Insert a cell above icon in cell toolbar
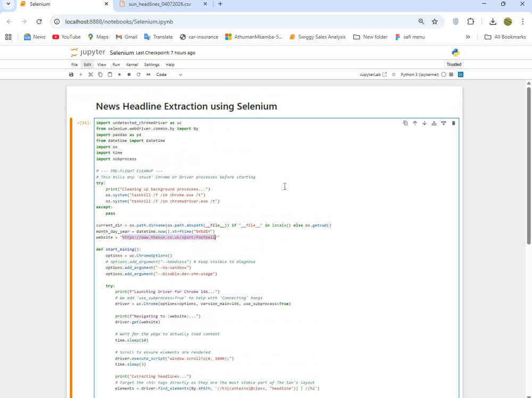 pos(434,123)
